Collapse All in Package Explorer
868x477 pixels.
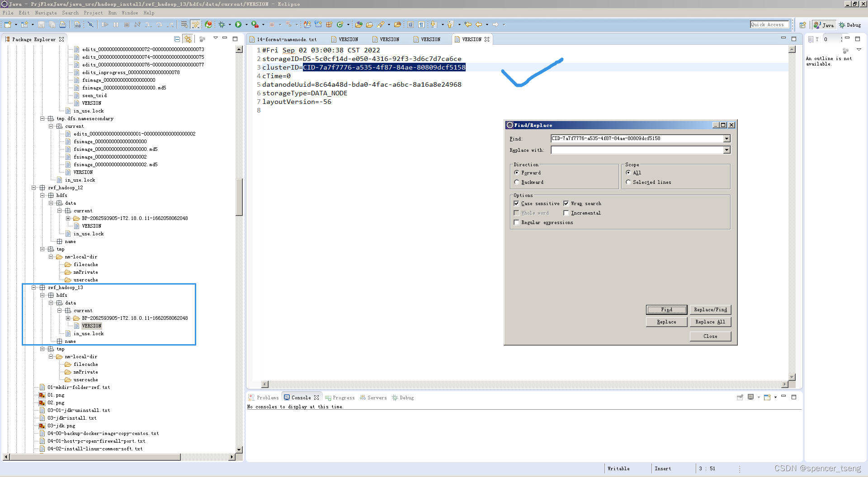(x=177, y=39)
